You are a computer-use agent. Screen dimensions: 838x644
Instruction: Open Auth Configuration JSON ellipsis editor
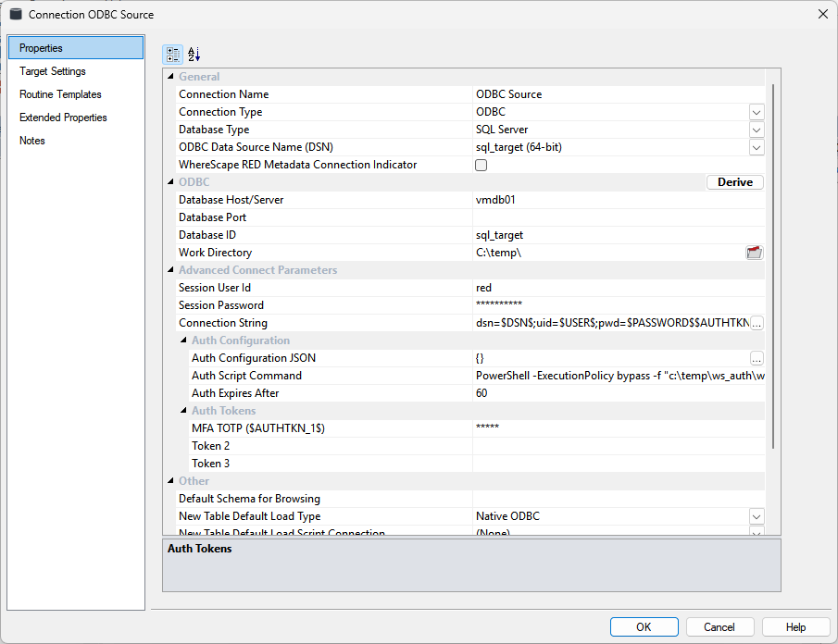pos(757,358)
